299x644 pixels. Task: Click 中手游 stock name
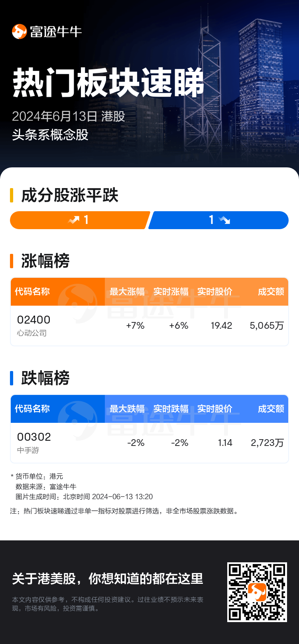[x=28, y=450]
